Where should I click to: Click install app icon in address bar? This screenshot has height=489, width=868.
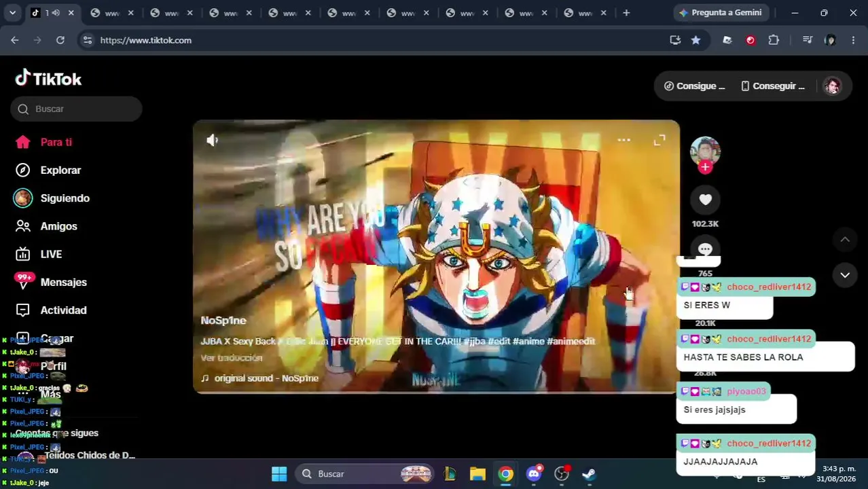[675, 40]
